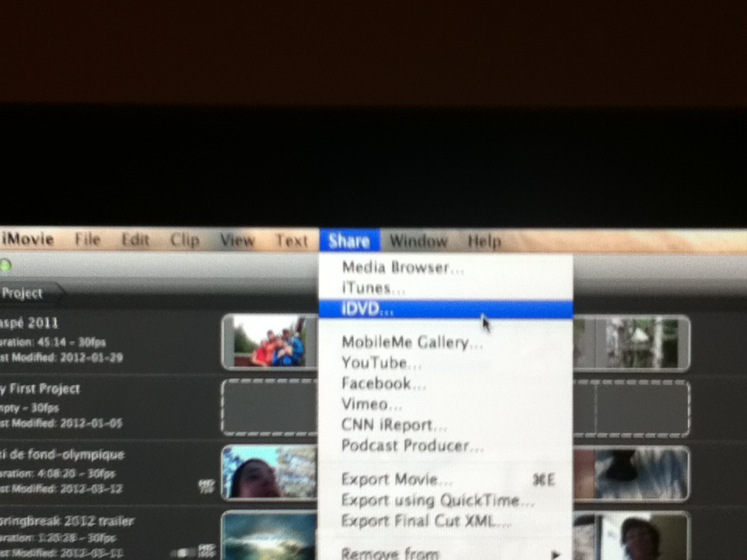Share the project to Facebook…
747x560 pixels.
click(445, 383)
